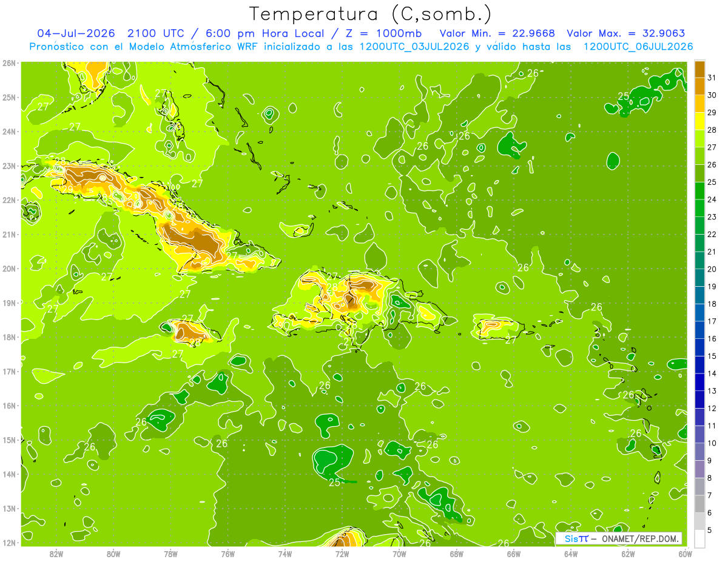
Task: Click legend value 17 on color scale
Action: [x=712, y=321]
